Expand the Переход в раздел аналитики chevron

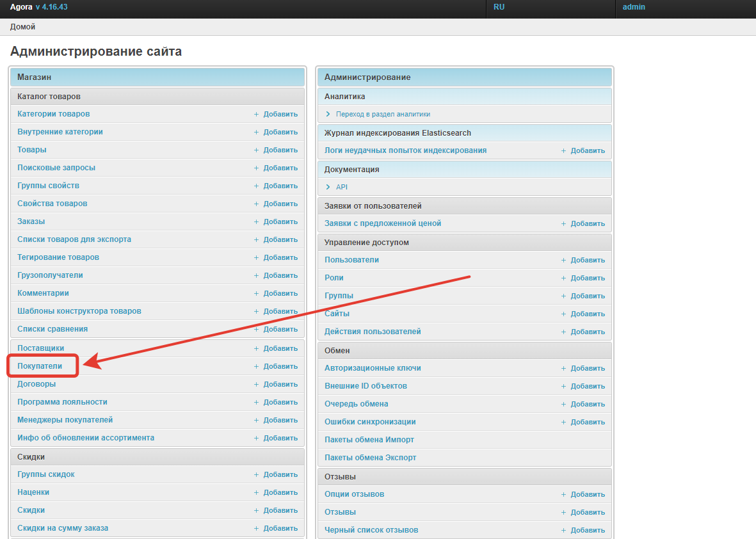pos(328,114)
